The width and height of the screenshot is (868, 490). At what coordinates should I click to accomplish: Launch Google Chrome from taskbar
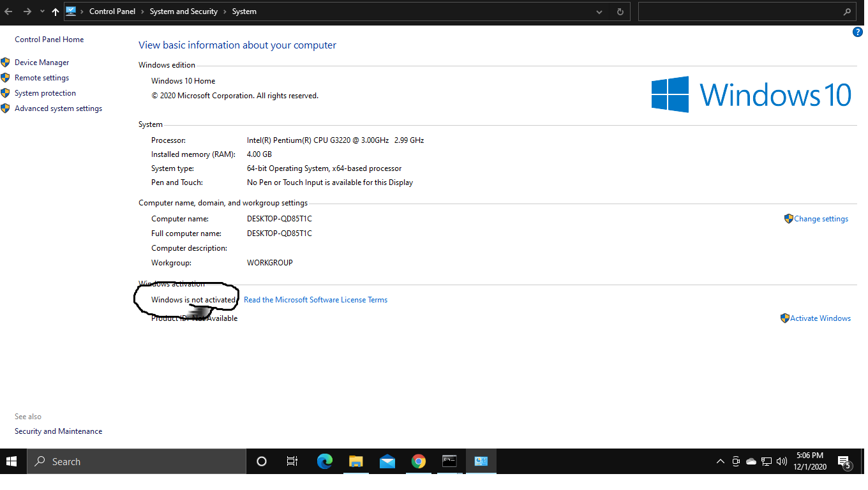419,461
